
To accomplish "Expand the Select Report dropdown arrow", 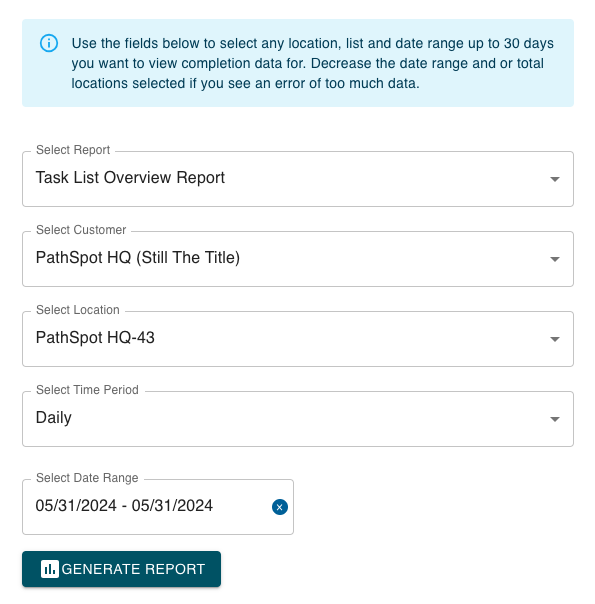I will tap(555, 179).
